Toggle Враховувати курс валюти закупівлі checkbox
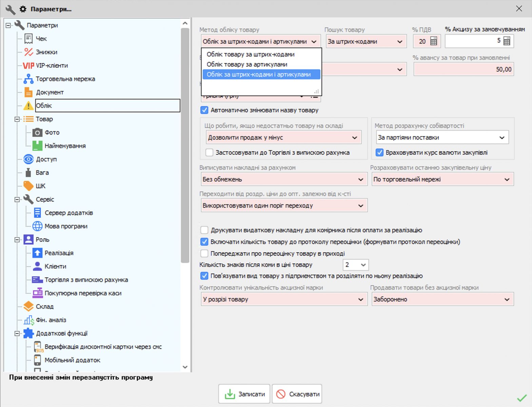Viewport: 532px width, 407px height. pyautogui.click(x=379, y=153)
